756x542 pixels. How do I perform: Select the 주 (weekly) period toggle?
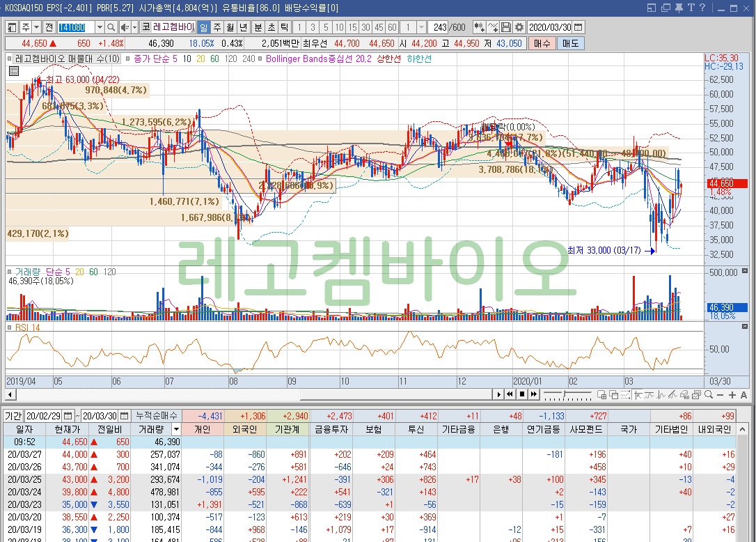click(217, 27)
